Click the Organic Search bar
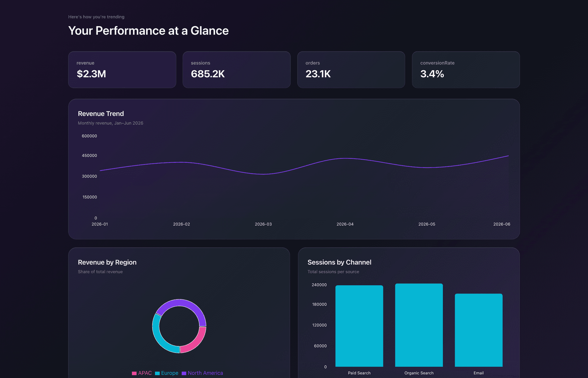588x378 pixels. click(x=419, y=325)
